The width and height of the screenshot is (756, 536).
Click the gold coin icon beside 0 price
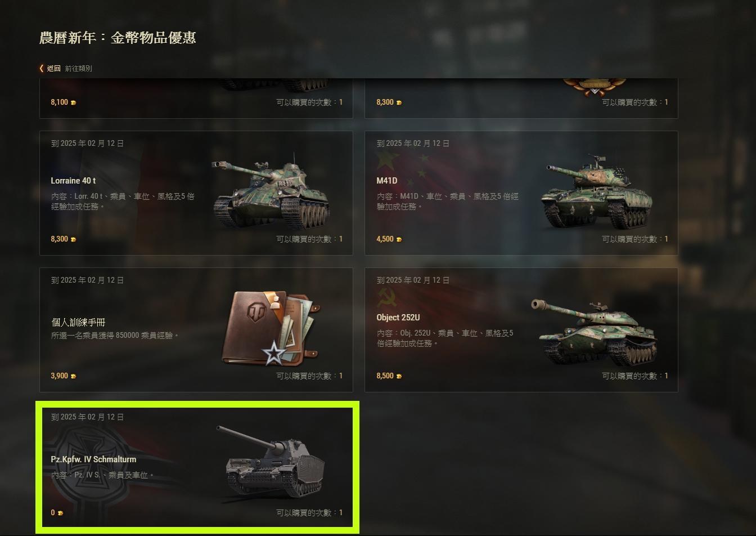60,513
